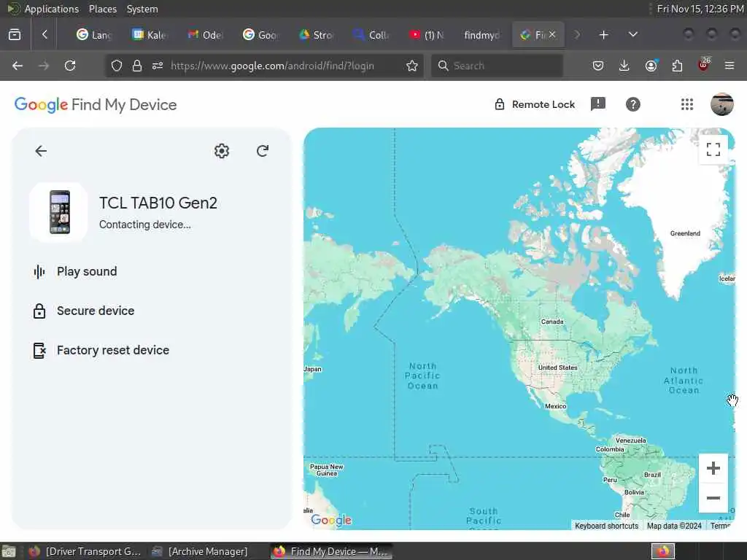
Task: Click the browser Search field
Action: click(497, 66)
